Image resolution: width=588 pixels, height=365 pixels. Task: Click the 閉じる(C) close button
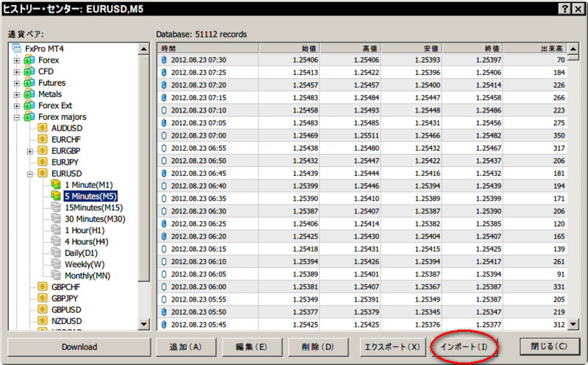coord(549,346)
